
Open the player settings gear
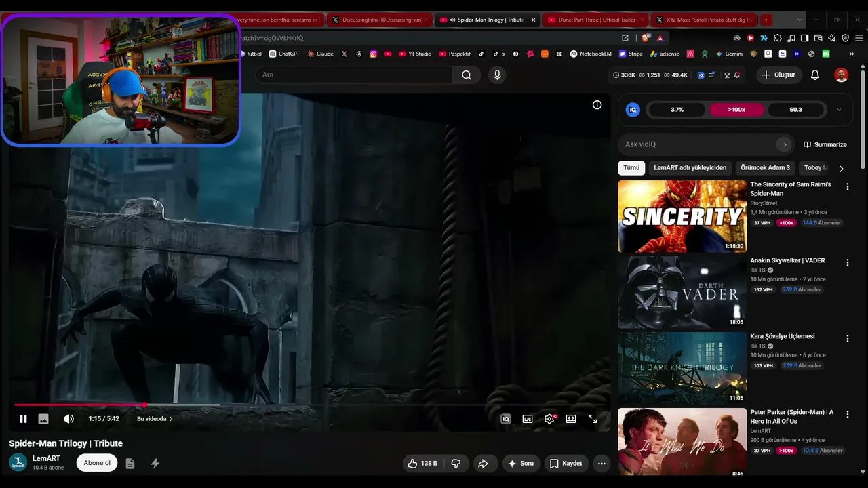(549, 419)
